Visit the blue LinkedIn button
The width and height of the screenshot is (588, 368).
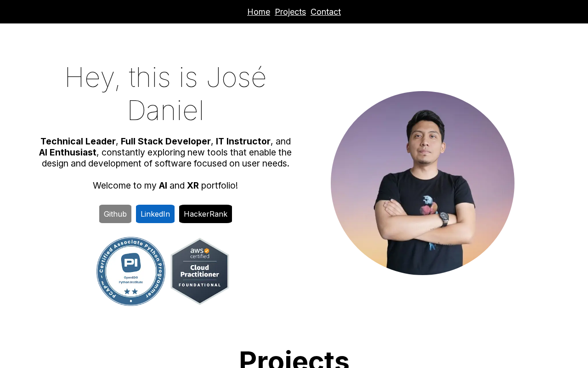155,214
